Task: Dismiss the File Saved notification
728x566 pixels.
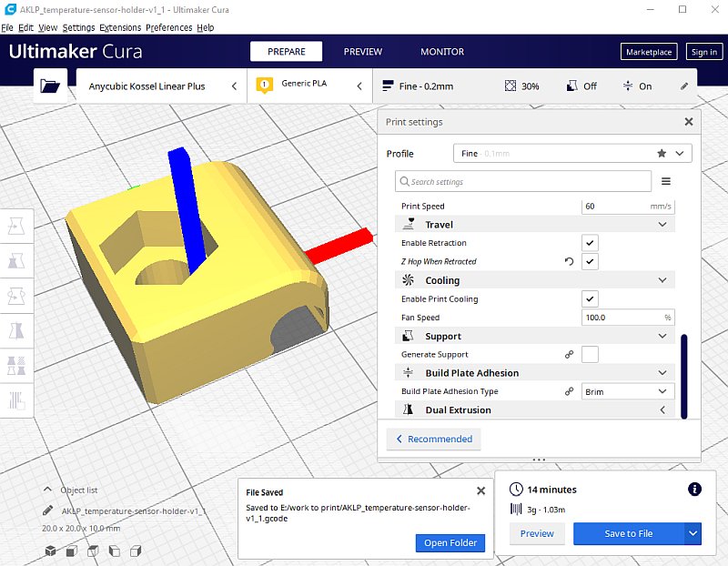Action: click(481, 490)
